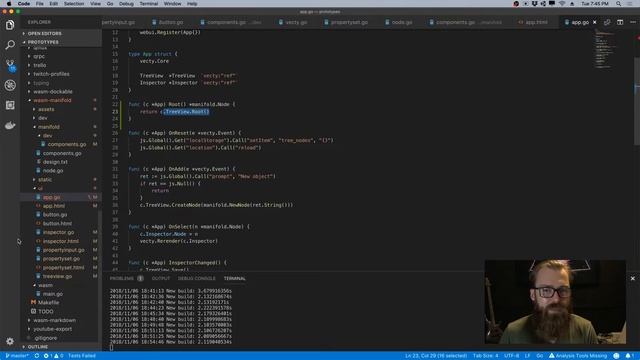Click the feedback smiley in status bar

(616, 356)
